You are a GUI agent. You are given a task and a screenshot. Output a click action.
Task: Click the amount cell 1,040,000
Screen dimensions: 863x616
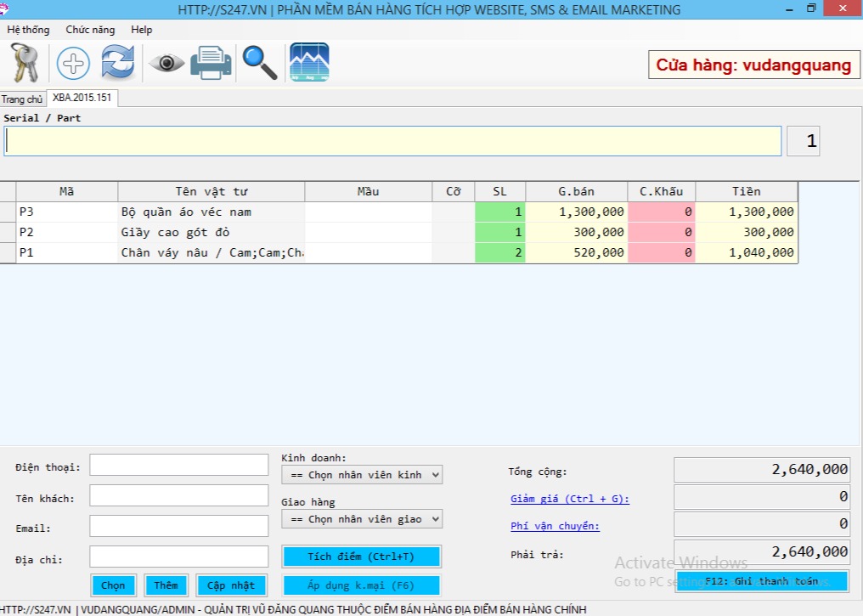(747, 252)
